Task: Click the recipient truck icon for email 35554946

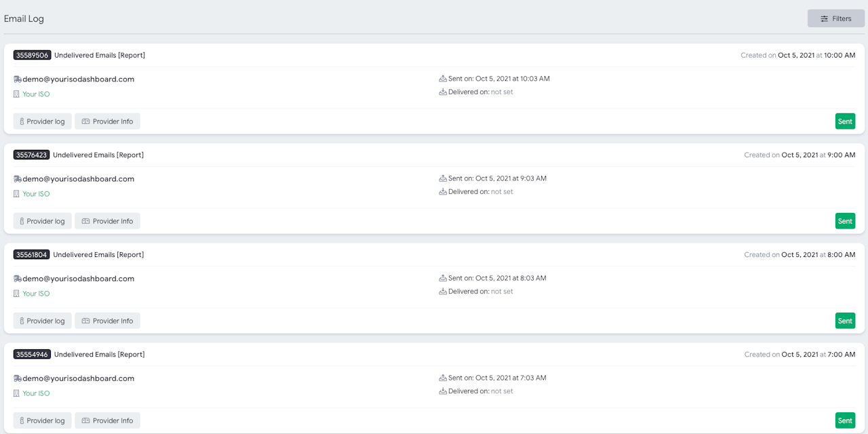Action: coord(18,378)
